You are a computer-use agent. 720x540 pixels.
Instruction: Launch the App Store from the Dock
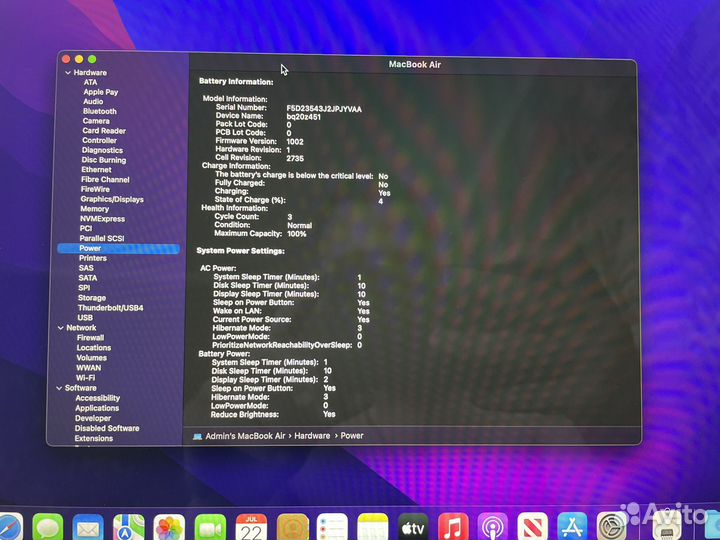click(x=572, y=528)
